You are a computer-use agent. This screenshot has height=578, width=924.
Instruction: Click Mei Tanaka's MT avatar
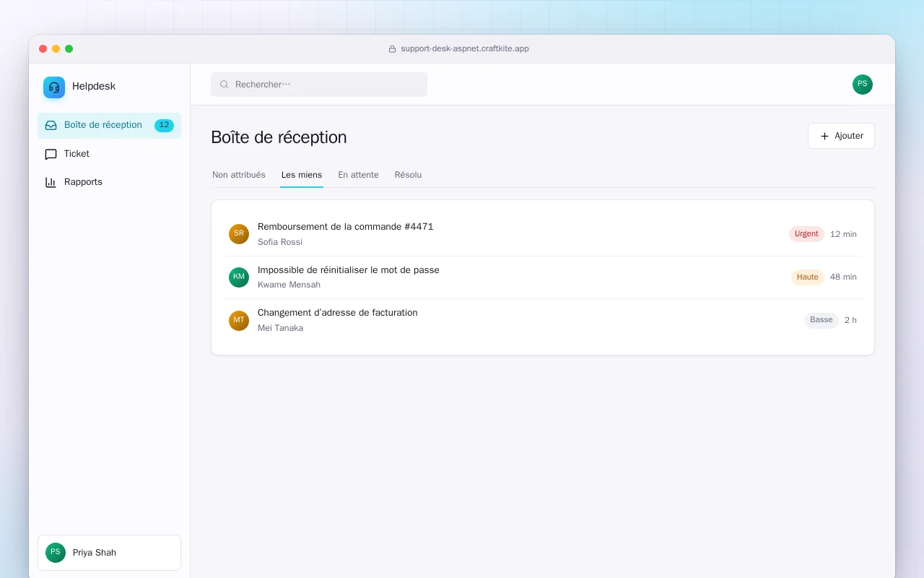point(239,321)
